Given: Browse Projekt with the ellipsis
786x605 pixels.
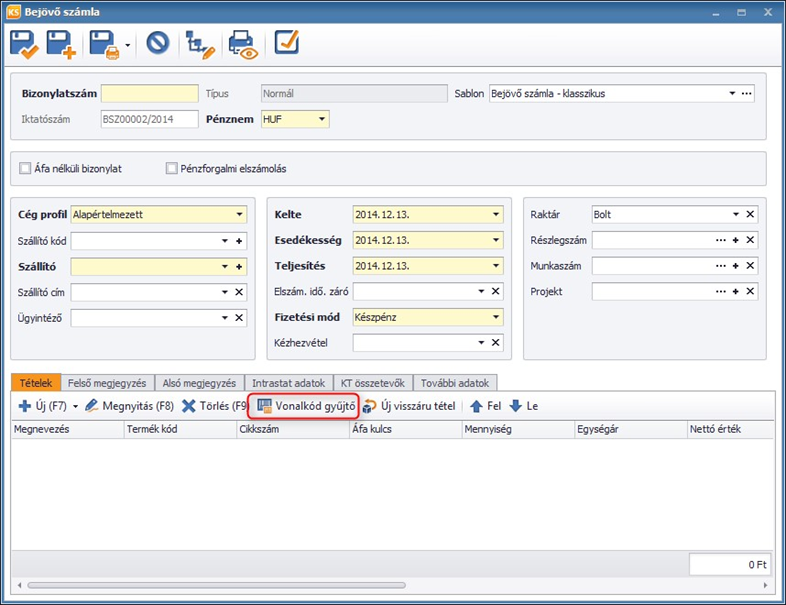Looking at the screenshot, I should [721, 291].
